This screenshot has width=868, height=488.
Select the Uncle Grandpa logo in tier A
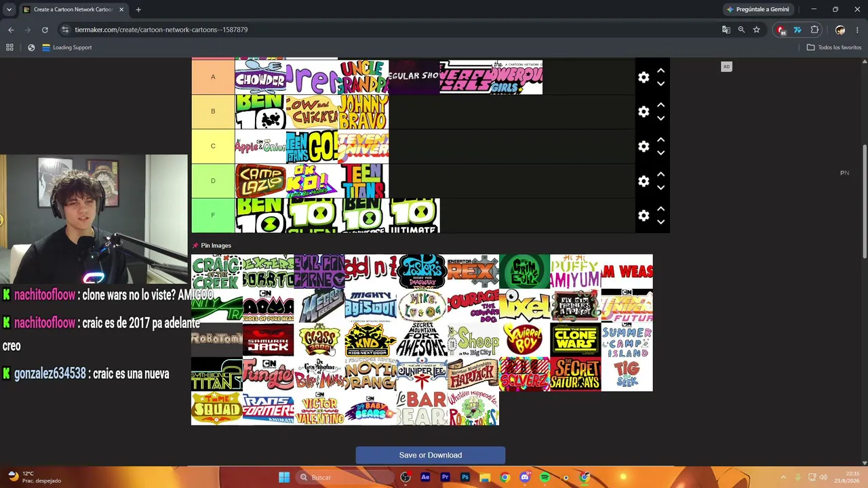click(363, 77)
